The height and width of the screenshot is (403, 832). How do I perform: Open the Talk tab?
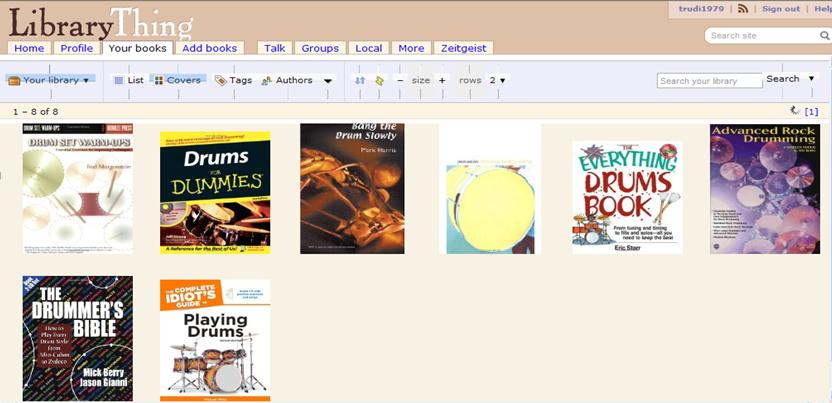pyautogui.click(x=274, y=48)
